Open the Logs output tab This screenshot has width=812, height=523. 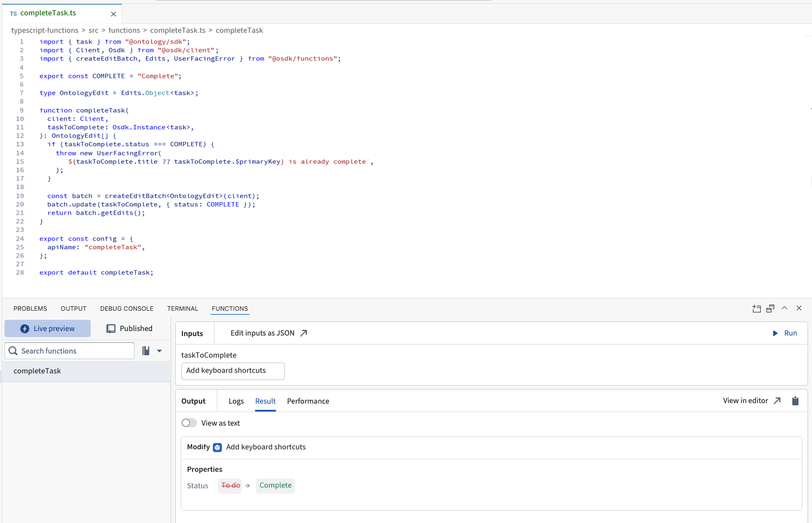pyautogui.click(x=236, y=401)
